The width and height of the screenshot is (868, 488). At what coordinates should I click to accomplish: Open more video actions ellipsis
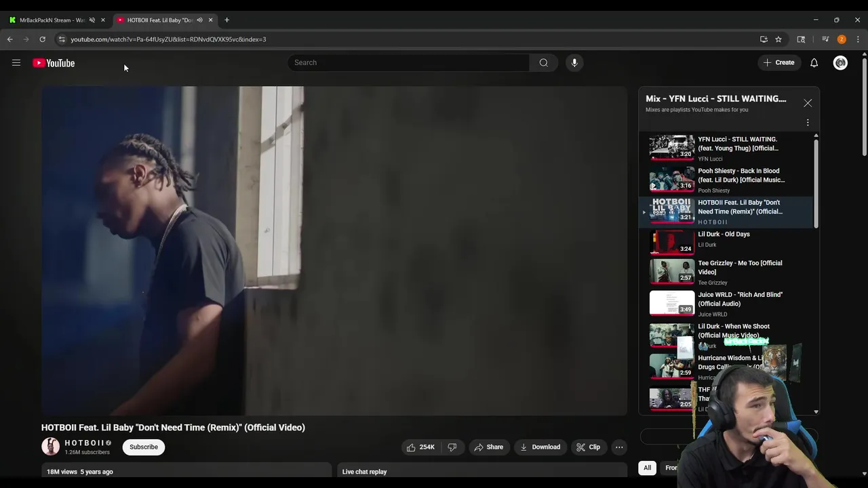click(x=619, y=447)
